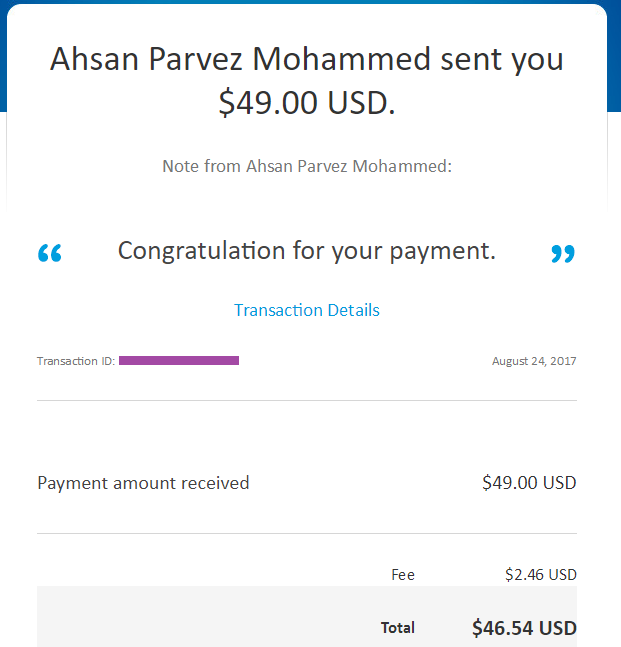This screenshot has width=621, height=647.
Task: Open the Transaction Details link
Action: pos(307,310)
